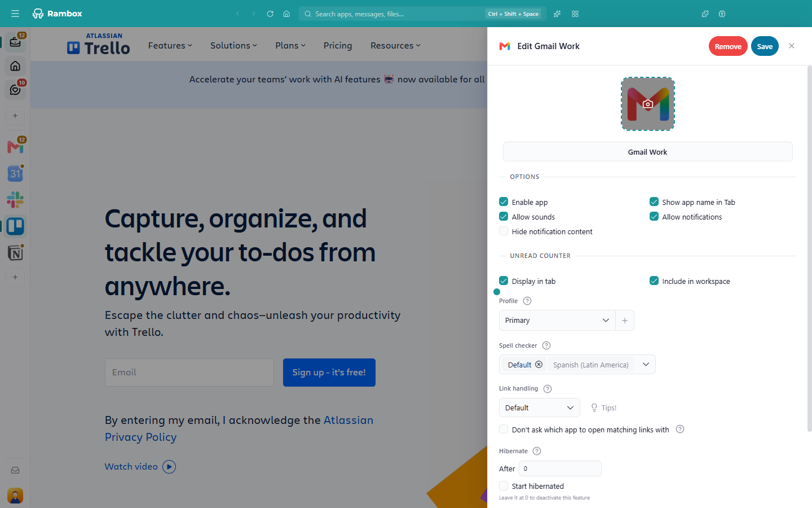Save the Gmail Work settings
Image resolution: width=812 pixels, height=508 pixels.
pos(765,46)
